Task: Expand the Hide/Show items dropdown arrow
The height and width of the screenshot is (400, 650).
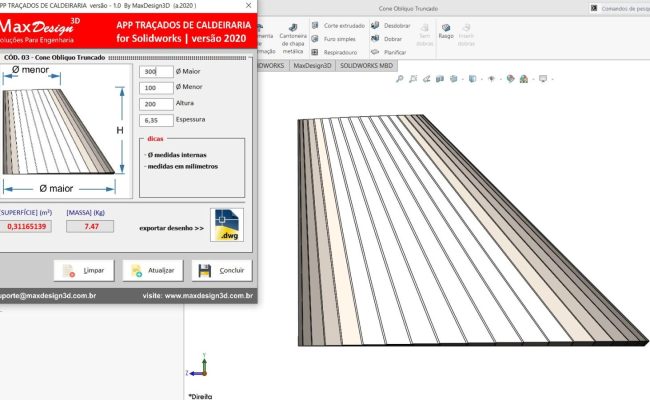Action: coord(501,79)
